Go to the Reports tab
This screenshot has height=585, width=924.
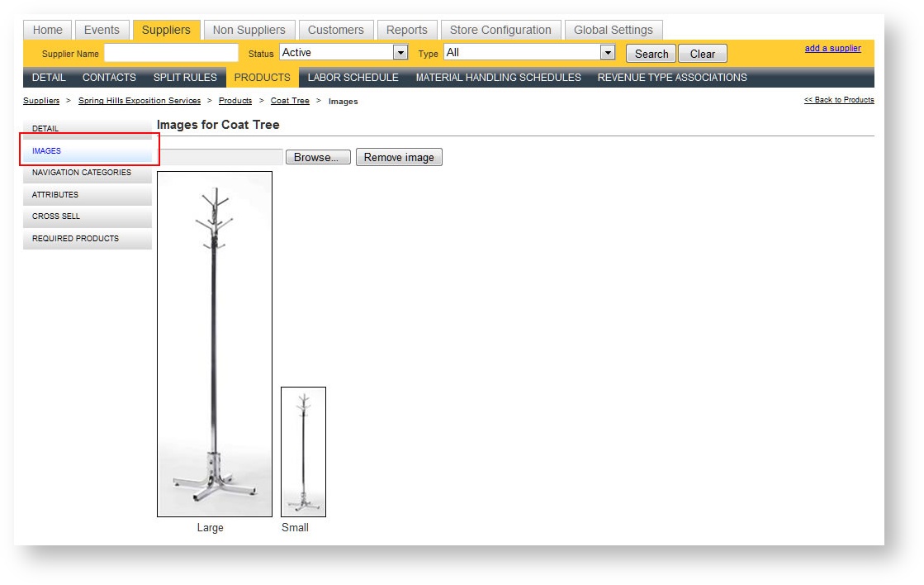406,30
